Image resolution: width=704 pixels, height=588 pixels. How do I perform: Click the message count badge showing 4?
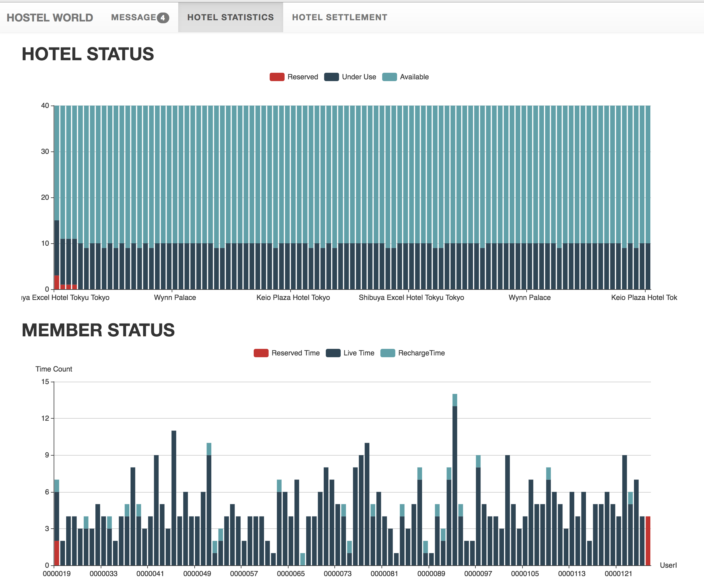pos(163,18)
